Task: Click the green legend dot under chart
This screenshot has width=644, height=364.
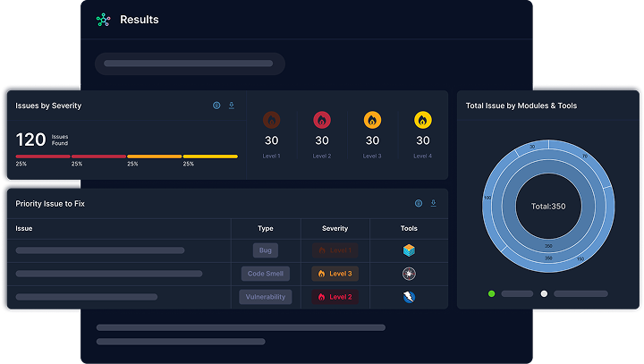Action: pyautogui.click(x=492, y=293)
